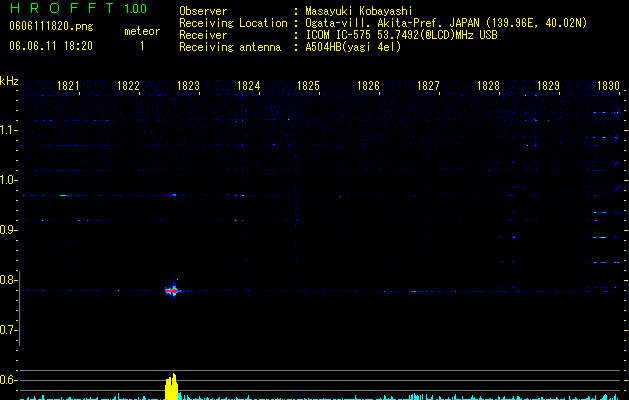629x400 pixels.
Task: Click the yellow signal peak bar
Action: (172, 387)
